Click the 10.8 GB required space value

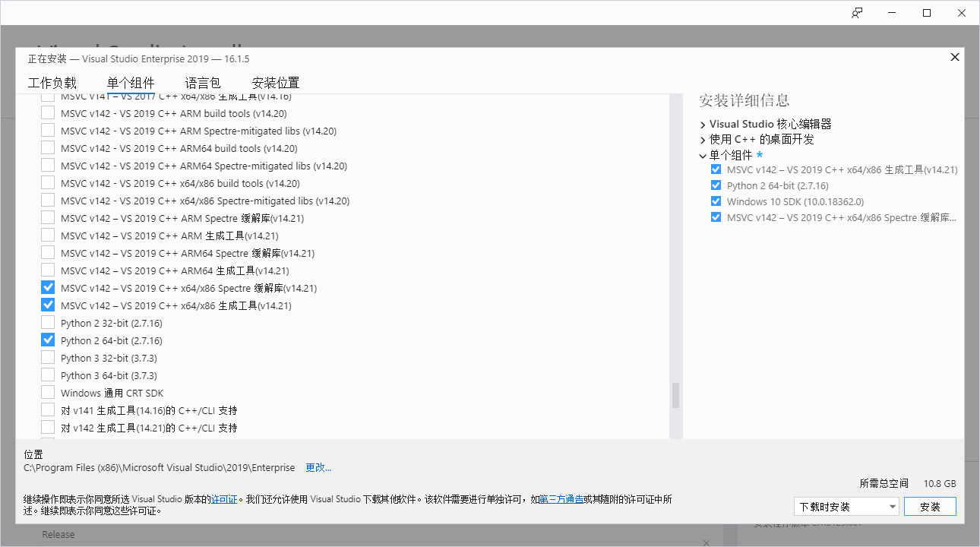940,483
